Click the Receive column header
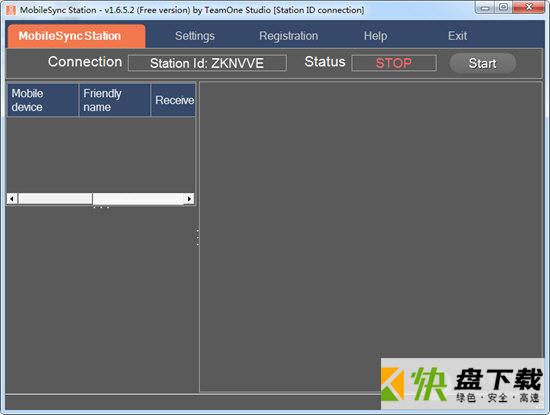This screenshot has height=415, width=550. pos(173,100)
